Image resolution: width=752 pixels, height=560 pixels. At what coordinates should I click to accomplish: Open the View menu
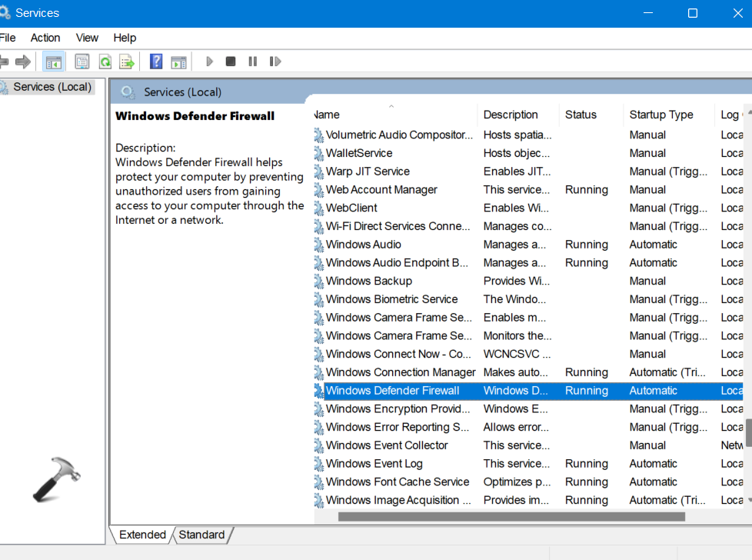pyautogui.click(x=87, y=38)
